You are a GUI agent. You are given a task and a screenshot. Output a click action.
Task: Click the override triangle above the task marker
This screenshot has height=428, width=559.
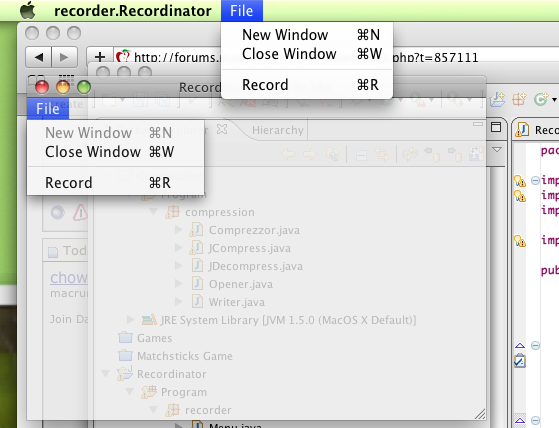(x=520, y=345)
